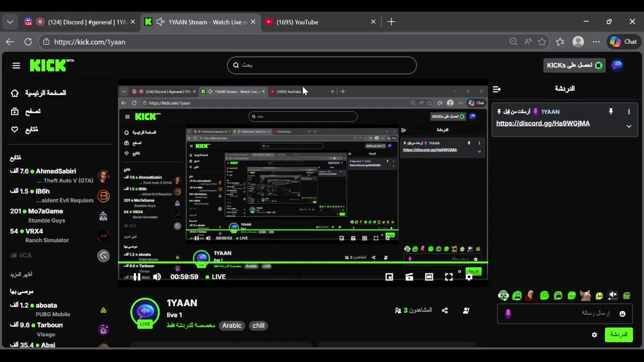Pause the live stream video

pos(137,277)
